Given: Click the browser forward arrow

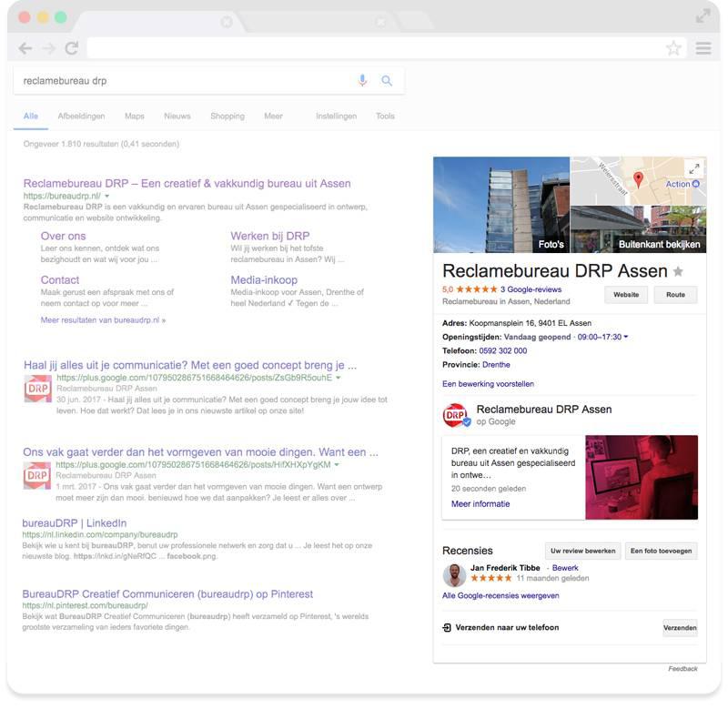Looking at the screenshot, I should (49, 48).
